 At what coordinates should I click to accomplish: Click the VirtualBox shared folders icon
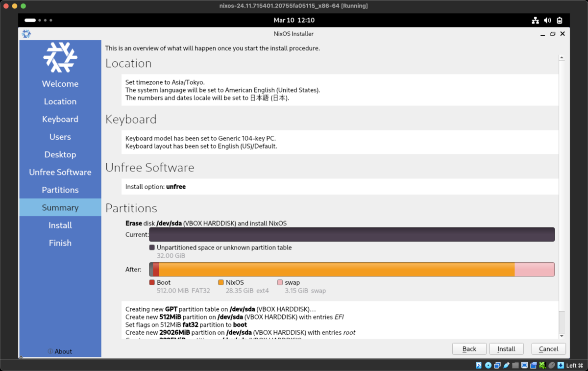(x=515, y=365)
